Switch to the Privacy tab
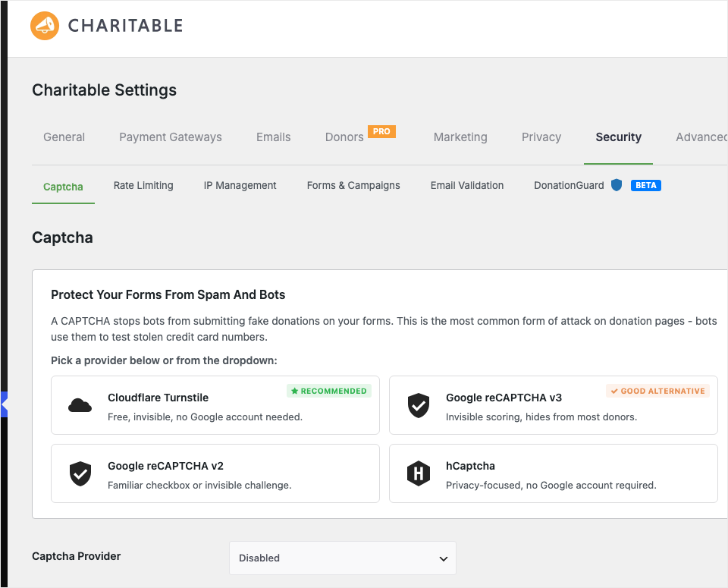This screenshot has width=728, height=588. point(541,137)
